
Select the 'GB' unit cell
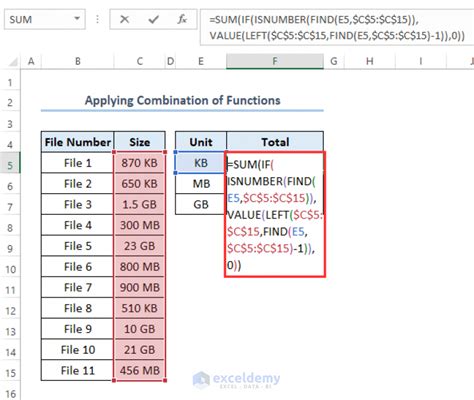click(x=201, y=204)
